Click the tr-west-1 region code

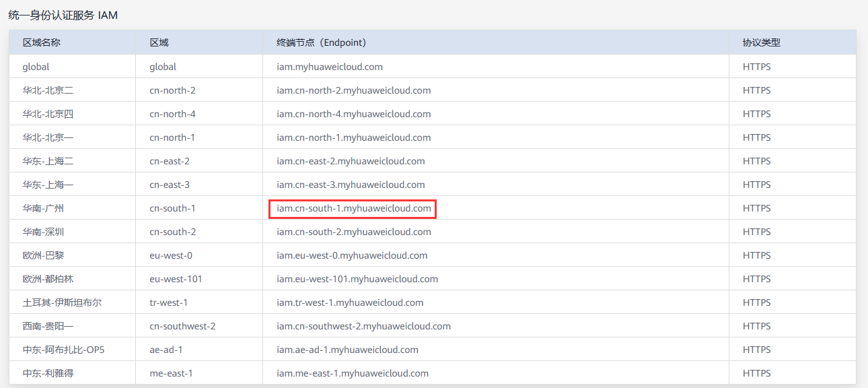pos(169,302)
